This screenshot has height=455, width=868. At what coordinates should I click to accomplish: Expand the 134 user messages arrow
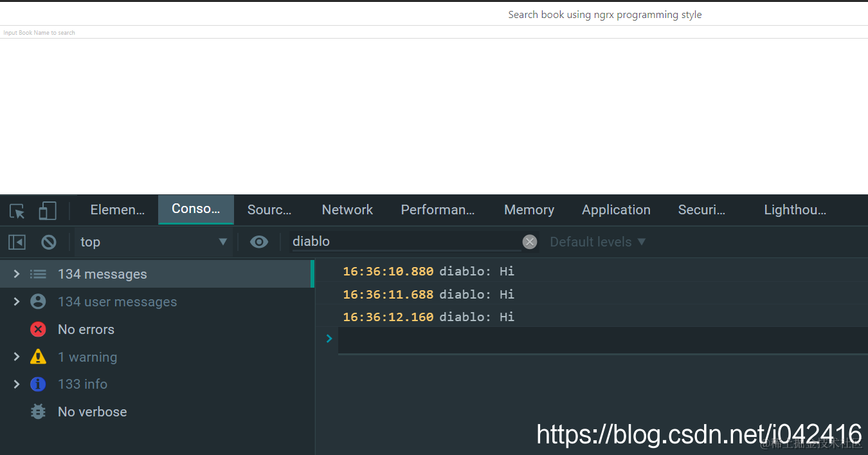pyautogui.click(x=17, y=301)
